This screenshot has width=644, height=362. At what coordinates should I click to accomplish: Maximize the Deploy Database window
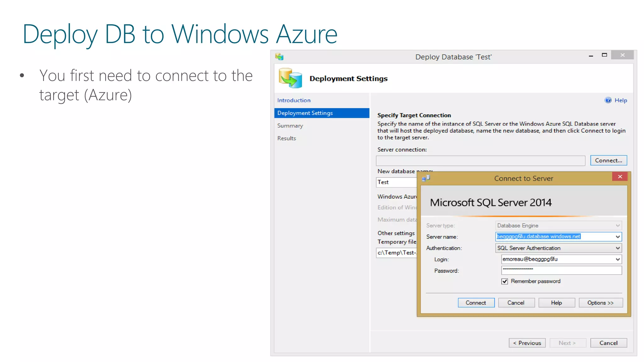(x=604, y=55)
